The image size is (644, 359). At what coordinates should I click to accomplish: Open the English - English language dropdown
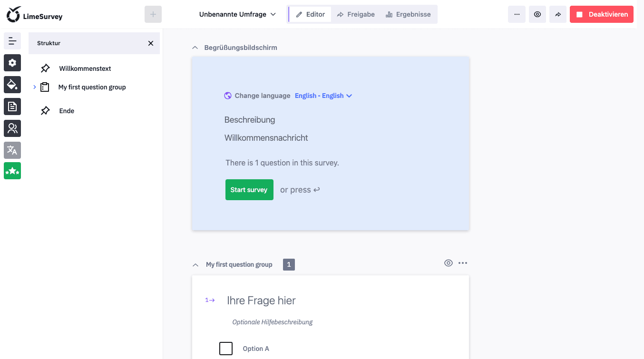pyautogui.click(x=323, y=96)
